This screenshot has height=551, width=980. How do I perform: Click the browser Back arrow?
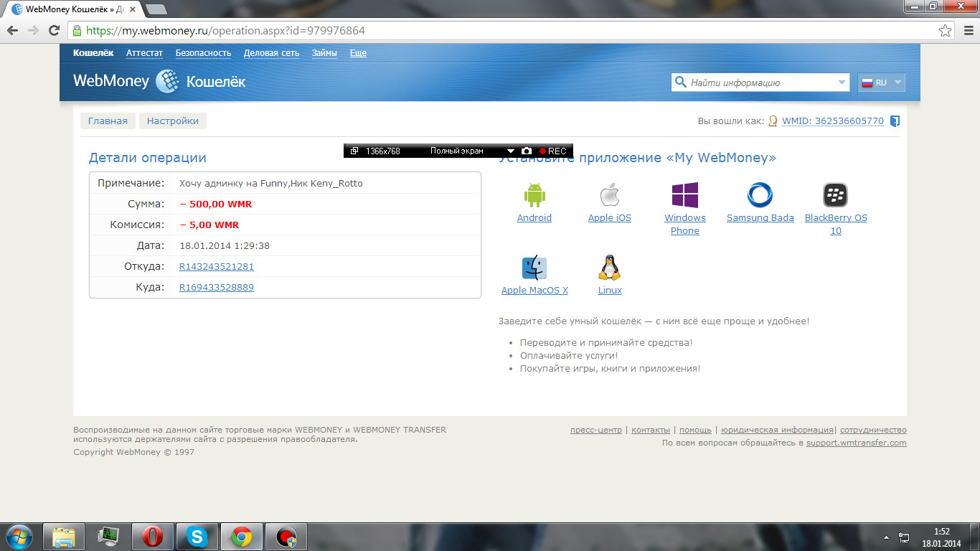13,30
